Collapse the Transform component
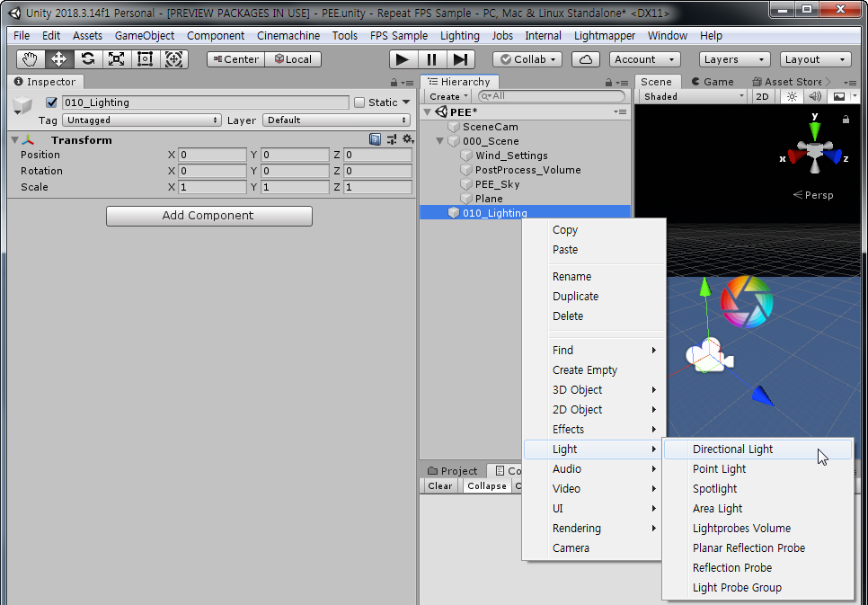 tap(15, 140)
